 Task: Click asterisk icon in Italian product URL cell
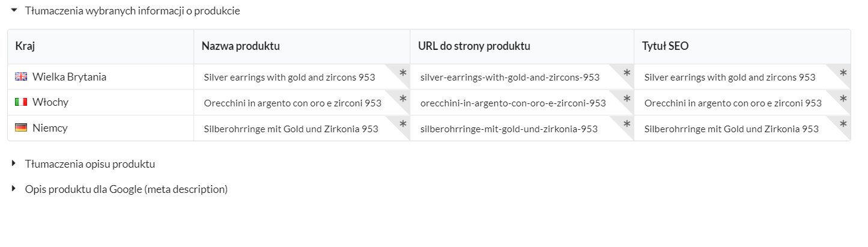(x=627, y=98)
